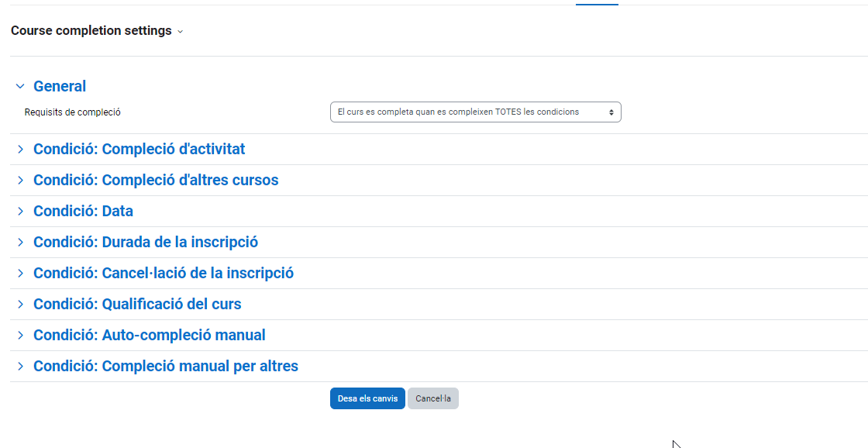Expand chevron beside Condició: Auto-compleció manual
The width and height of the screenshot is (868, 448).
pos(20,335)
